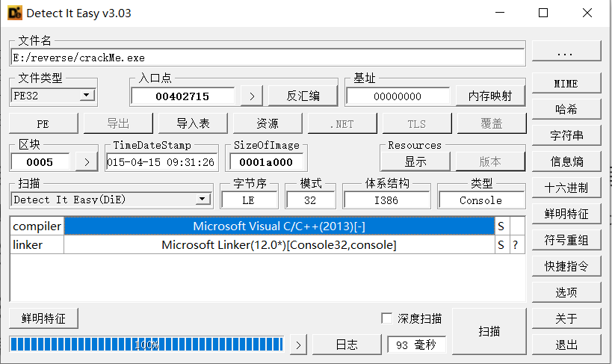Open the 选项 options dialog

(x=566, y=292)
